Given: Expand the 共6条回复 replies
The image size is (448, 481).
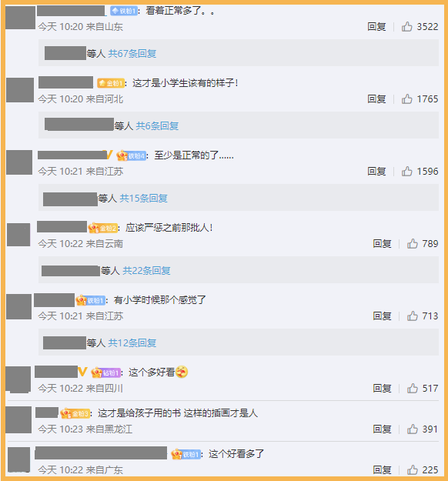Looking at the screenshot, I should point(157,125).
